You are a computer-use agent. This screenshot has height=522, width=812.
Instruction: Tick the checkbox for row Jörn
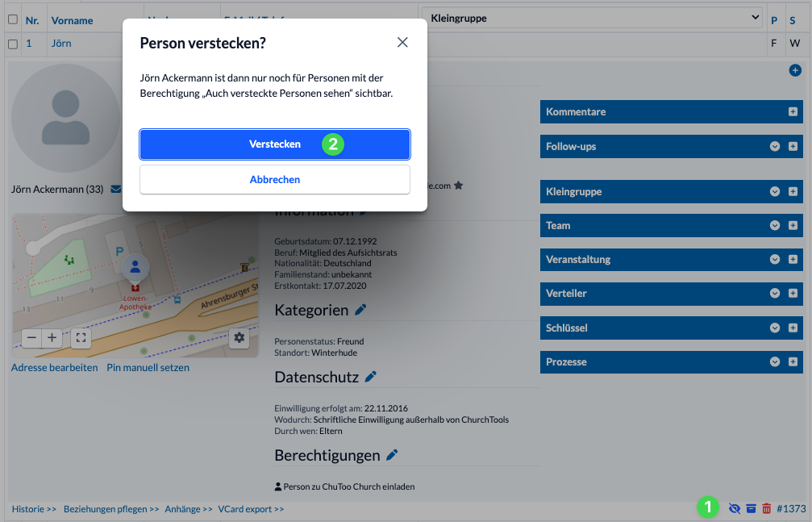pyautogui.click(x=13, y=44)
